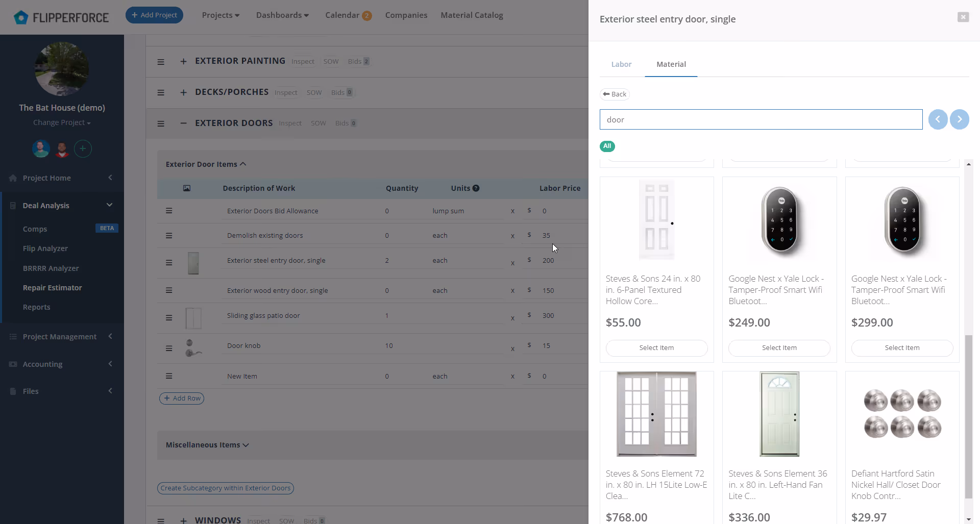
Task: Click row handle for Door knob row
Action: (169, 348)
